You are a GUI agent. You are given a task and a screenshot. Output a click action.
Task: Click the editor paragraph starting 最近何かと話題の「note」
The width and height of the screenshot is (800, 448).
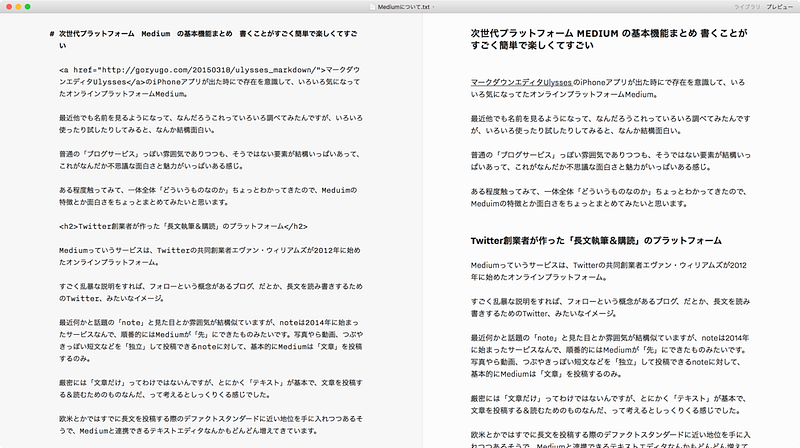211,340
